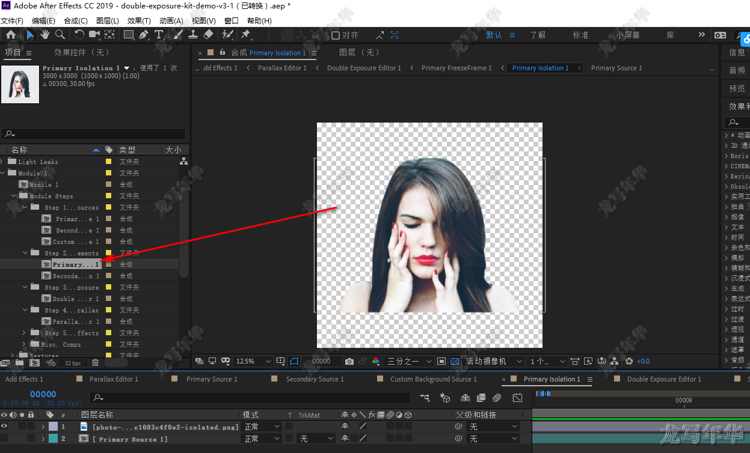Open track matte dropdown for layer 2

316,438
